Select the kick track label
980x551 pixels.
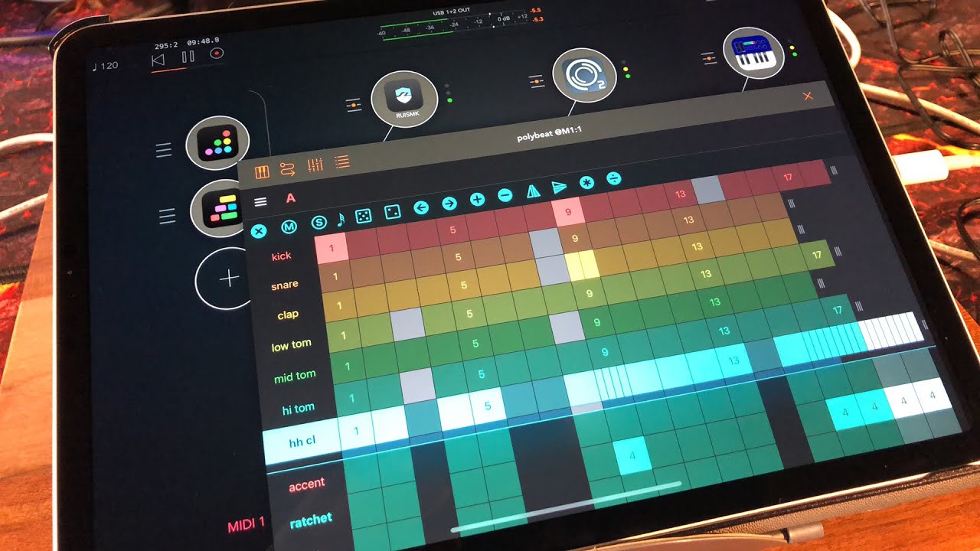[281, 256]
